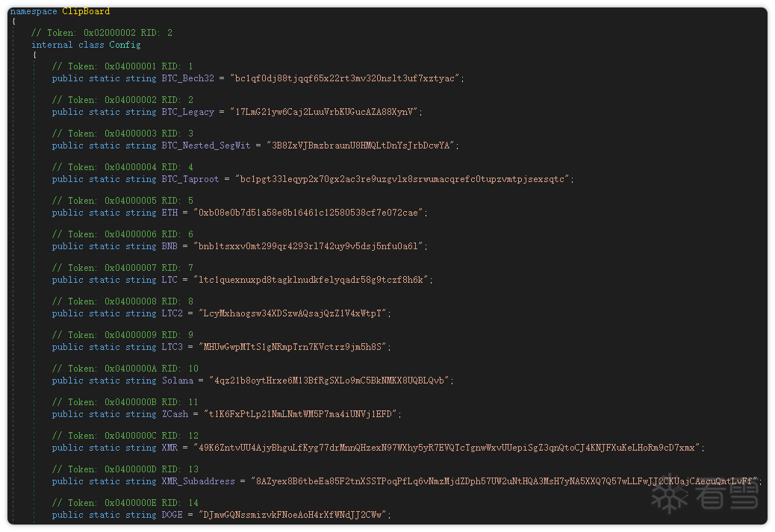The image size is (775, 532).
Task: Select the XMR field name
Action: (169, 448)
